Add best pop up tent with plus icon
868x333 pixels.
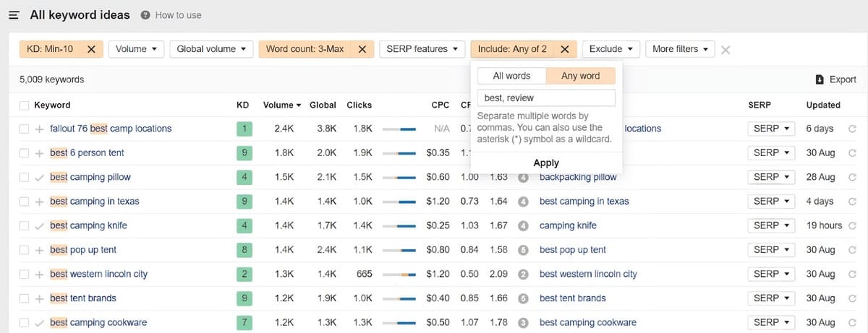40,250
